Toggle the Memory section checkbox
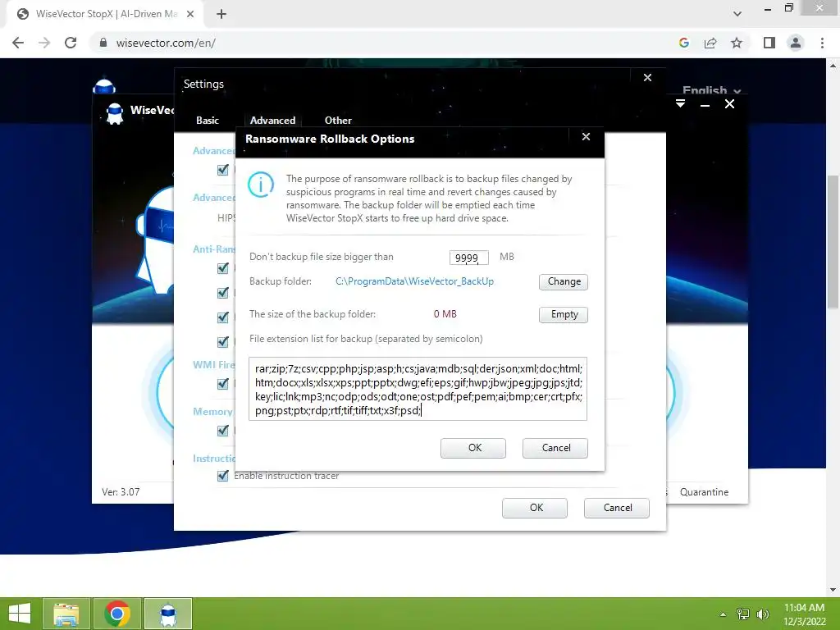This screenshot has width=840, height=630. pyautogui.click(x=223, y=430)
